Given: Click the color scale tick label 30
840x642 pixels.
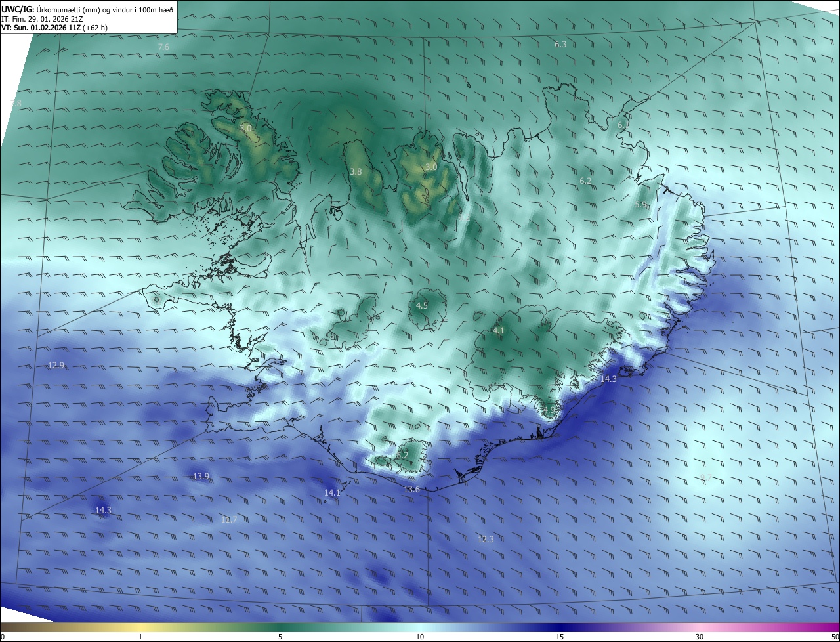Looking at the screenshot, I should click(x=700, y=637).
